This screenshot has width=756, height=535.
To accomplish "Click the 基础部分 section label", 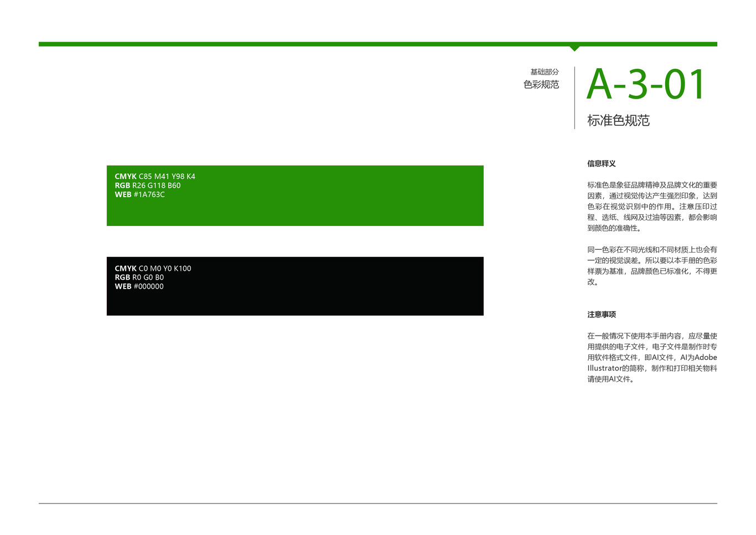I will [545, 72].
